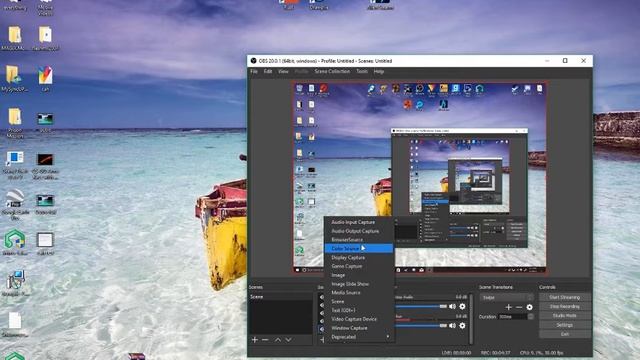Open the Profile menu in OBS
The width and height of the screenshot is (640, 360).
click(x=301, y=71)
